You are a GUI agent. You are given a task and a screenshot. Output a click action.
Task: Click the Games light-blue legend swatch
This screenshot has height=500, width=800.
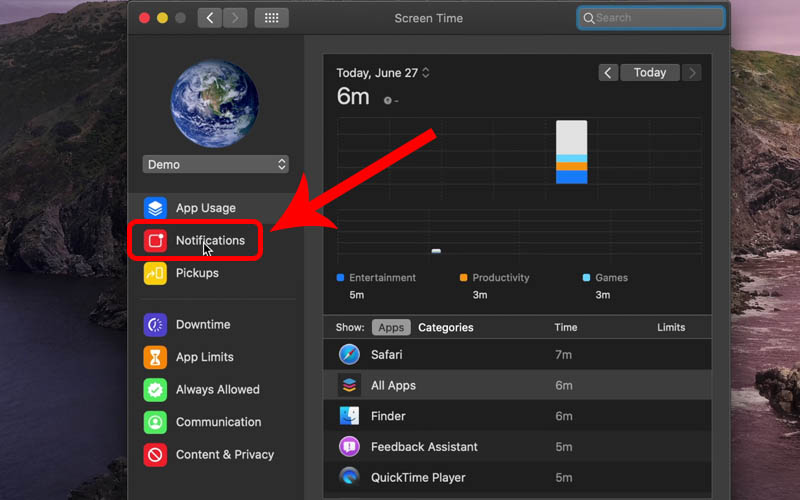[x=586, y=278]
